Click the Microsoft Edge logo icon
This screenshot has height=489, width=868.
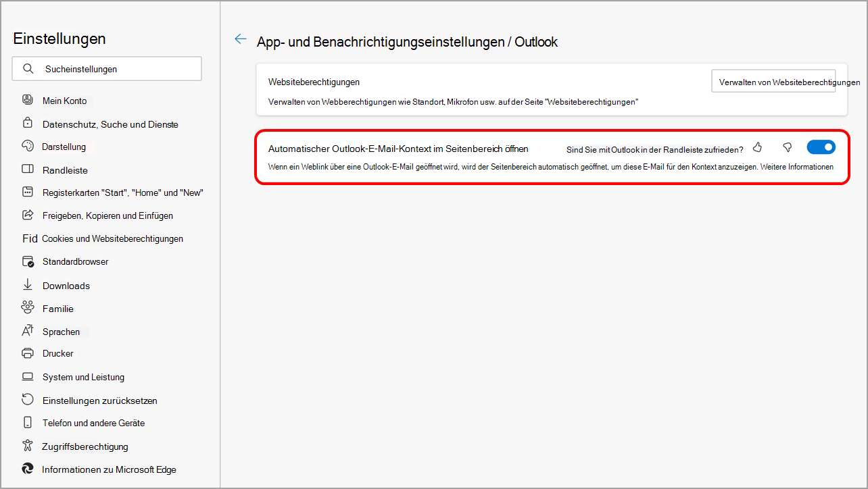(x=28, y=468)
